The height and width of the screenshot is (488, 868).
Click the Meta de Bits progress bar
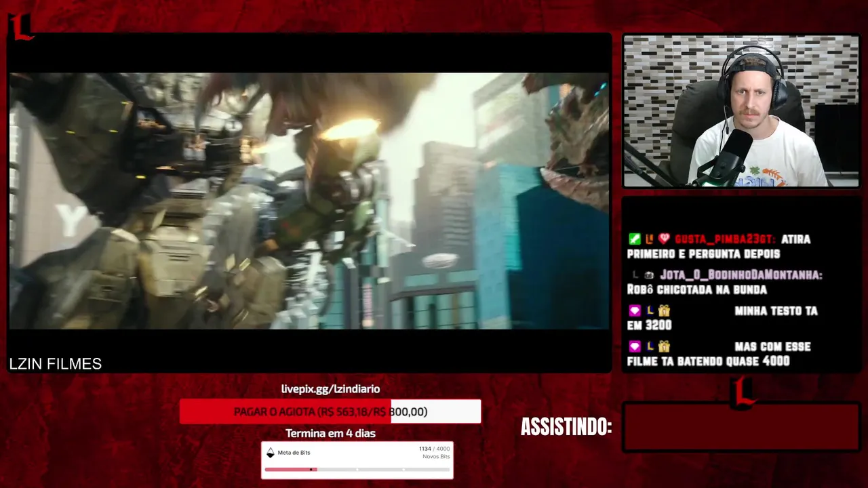point(357,469)
